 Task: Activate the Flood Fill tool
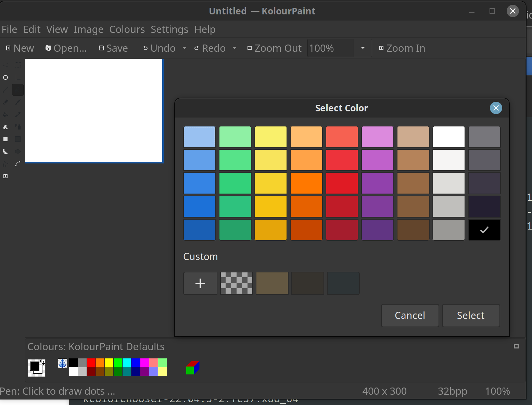click(x=5, y=114)
